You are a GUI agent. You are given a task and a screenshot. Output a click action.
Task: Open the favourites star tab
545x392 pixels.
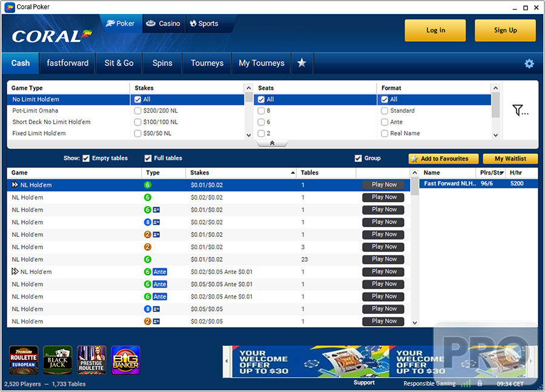pyautogui.click(x=302, y=63)
